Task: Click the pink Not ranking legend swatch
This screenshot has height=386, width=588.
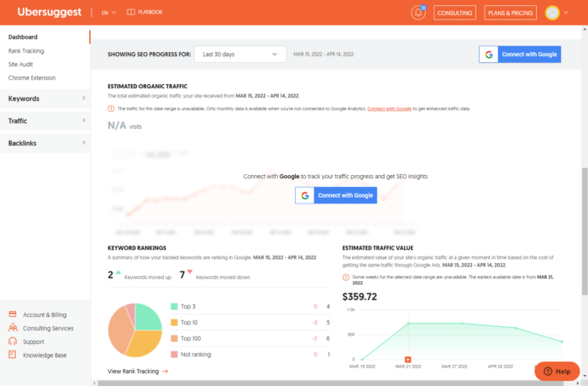Action: coord(174,354)
